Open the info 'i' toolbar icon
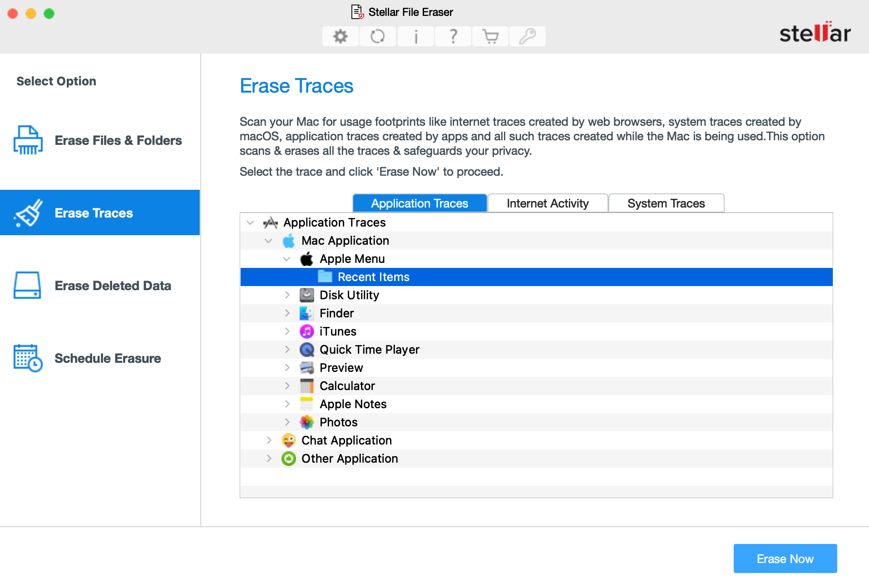The height and width of the screenshot is (588, 869). [x=415, y=36]
